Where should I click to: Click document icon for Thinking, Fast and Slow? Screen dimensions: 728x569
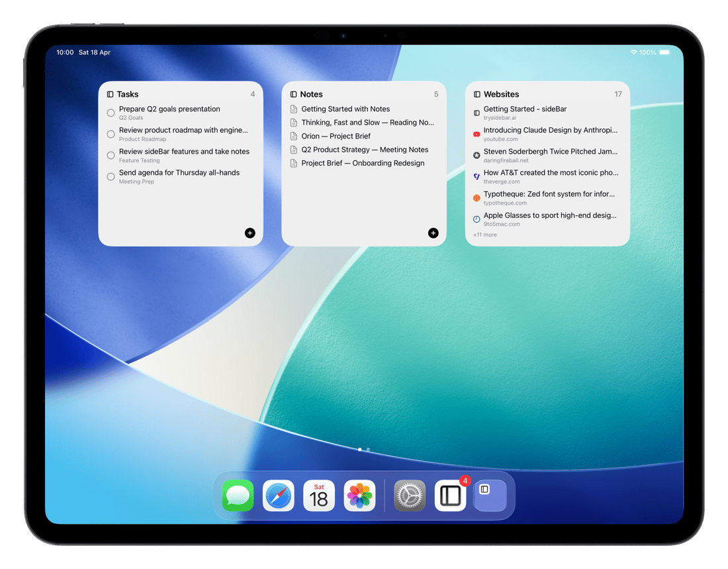point(293,123)
